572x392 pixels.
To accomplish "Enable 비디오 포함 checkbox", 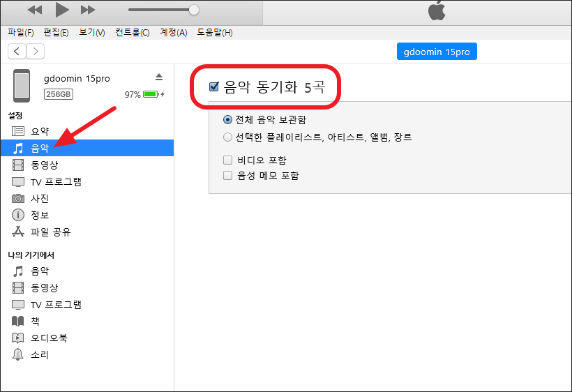I will point(227,160).
